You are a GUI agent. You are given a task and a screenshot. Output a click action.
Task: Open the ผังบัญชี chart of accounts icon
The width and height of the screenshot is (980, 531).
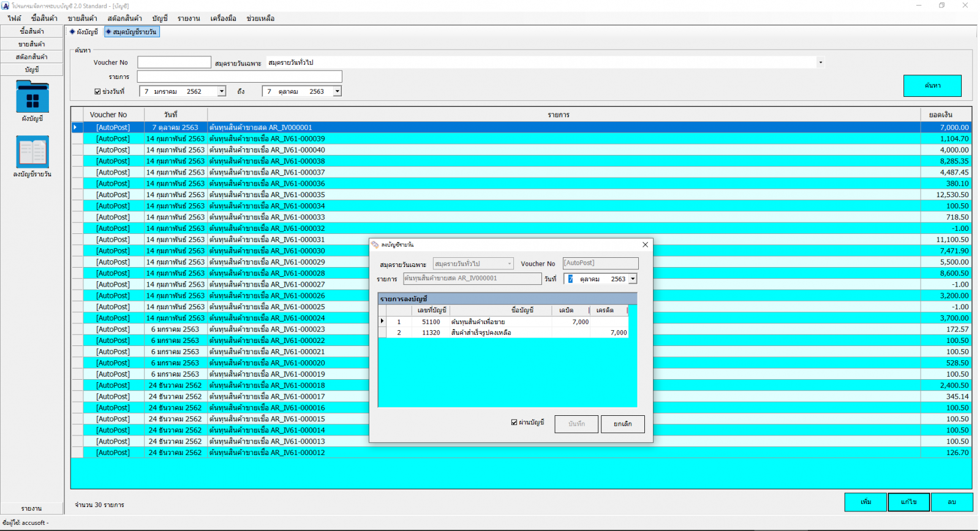[x=32, y=98]
